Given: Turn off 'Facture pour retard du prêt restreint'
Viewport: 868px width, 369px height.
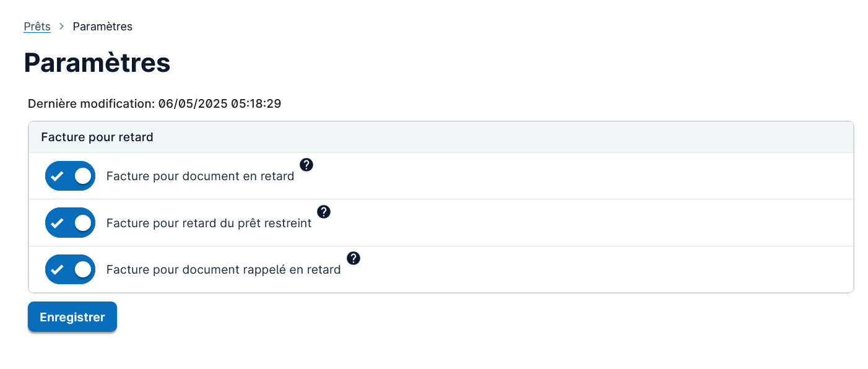Looking at the screenshot, I should (70, 222).
